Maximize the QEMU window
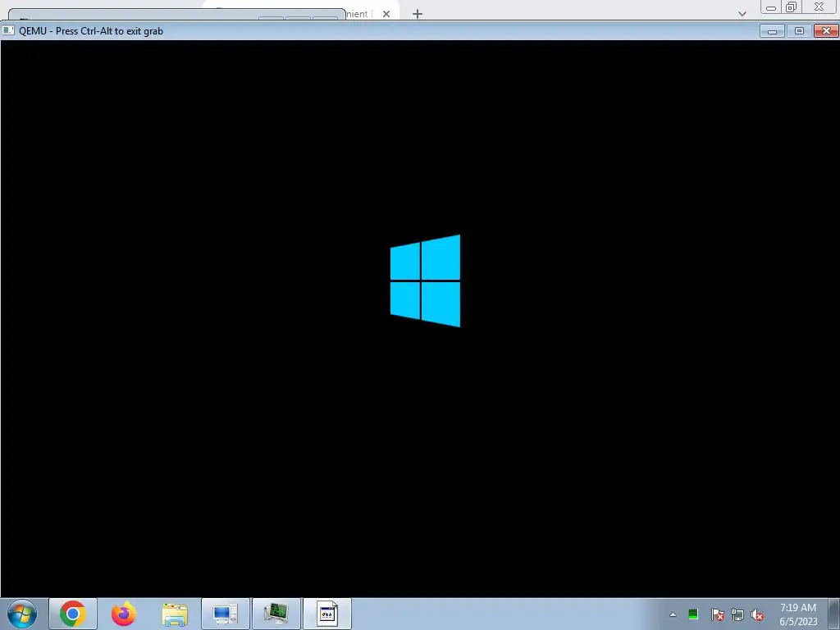 (799, 31)
